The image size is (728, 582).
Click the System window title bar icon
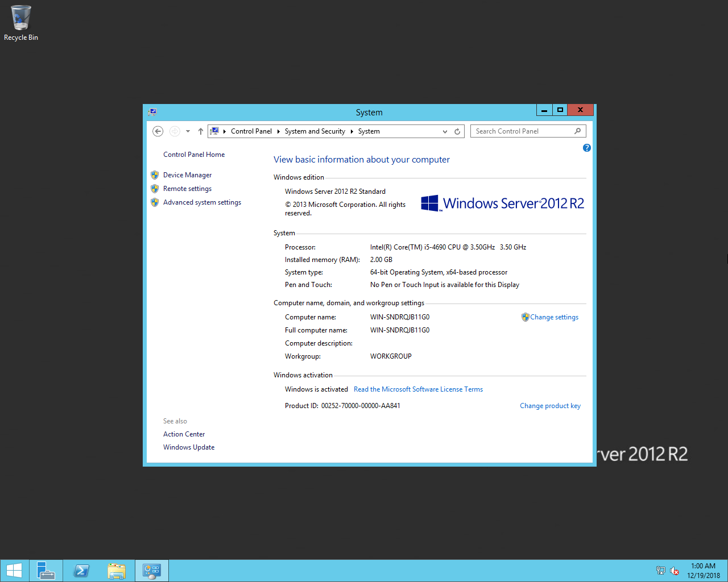(x=152, y=112)
